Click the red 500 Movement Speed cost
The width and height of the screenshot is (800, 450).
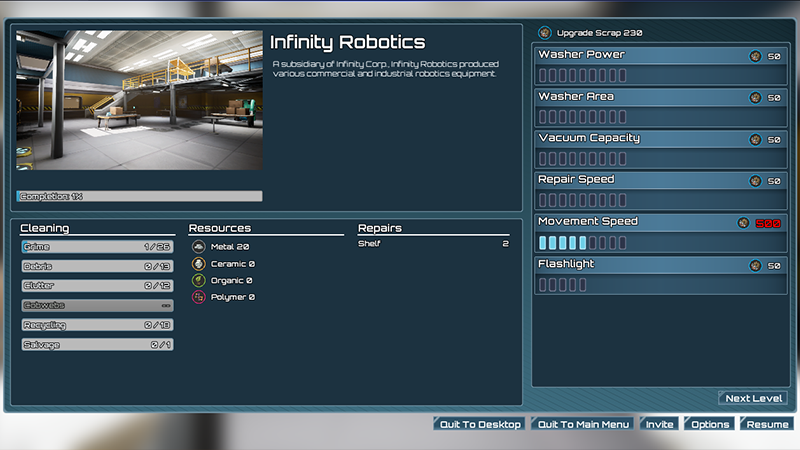[x=768, y=223]
